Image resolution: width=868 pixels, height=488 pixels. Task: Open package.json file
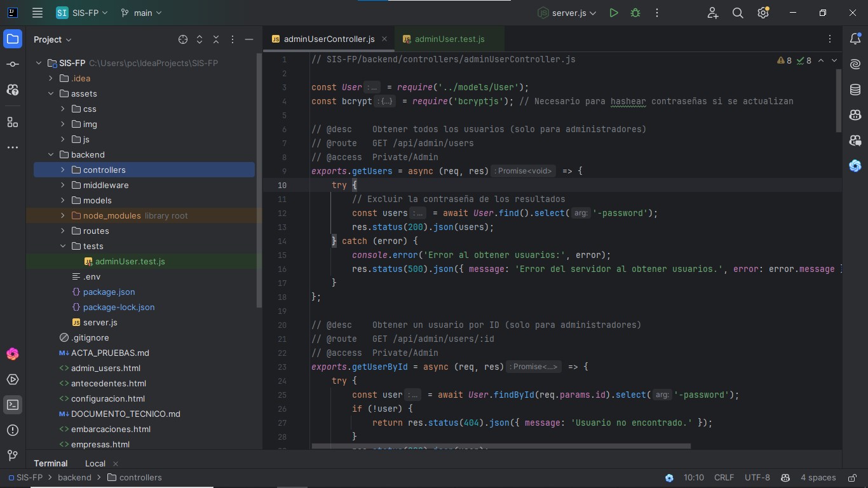click(109, 292)
